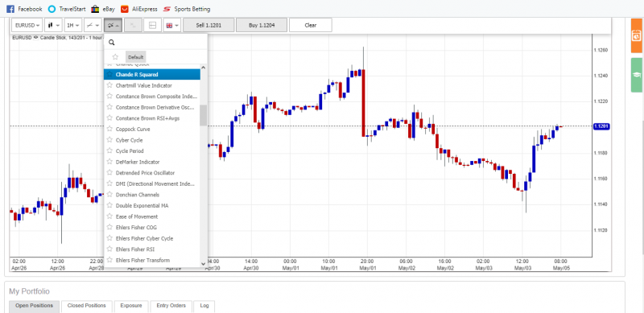Star the DeMarker Indicator
Viewport: 644px width, 313px height.
coord(109,162)
